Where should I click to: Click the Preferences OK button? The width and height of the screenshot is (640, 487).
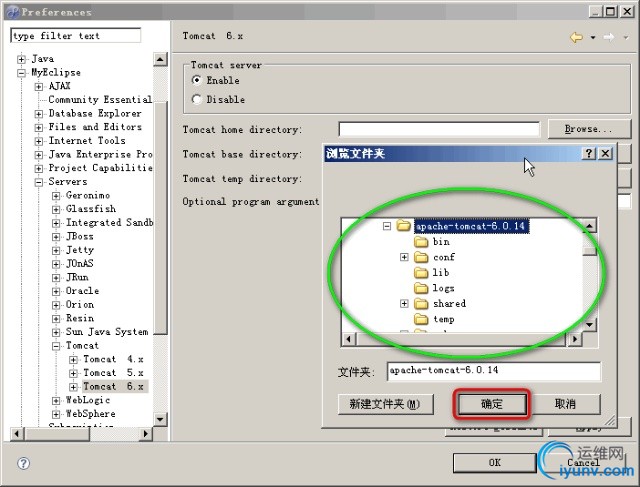click(495, 463)
